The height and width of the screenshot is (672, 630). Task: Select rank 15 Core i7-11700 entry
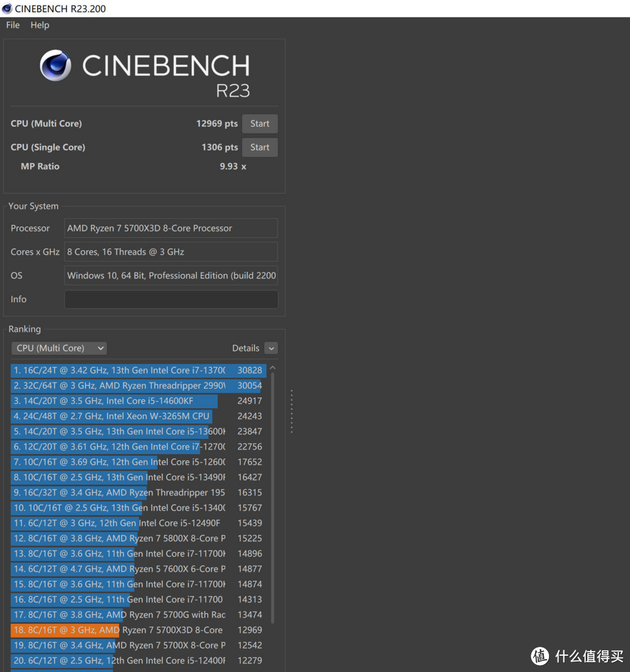click(x=138, y=584)
